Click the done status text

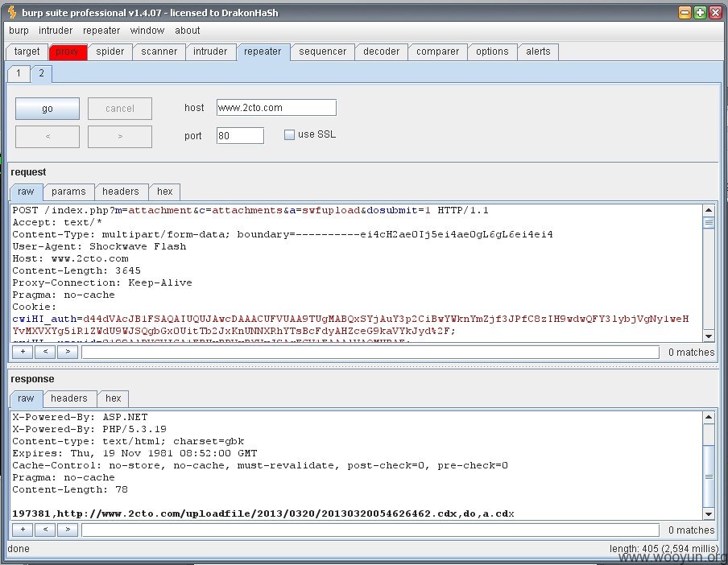point(19,549)
